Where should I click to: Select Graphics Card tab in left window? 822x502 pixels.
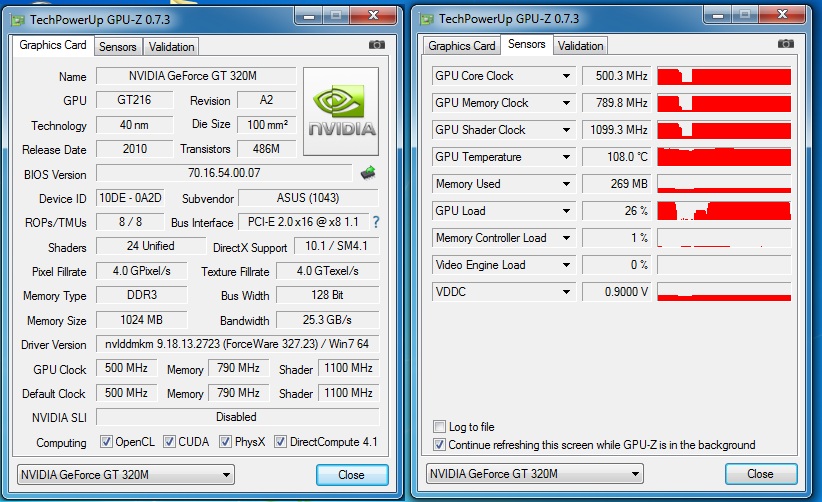coord(53,45)
